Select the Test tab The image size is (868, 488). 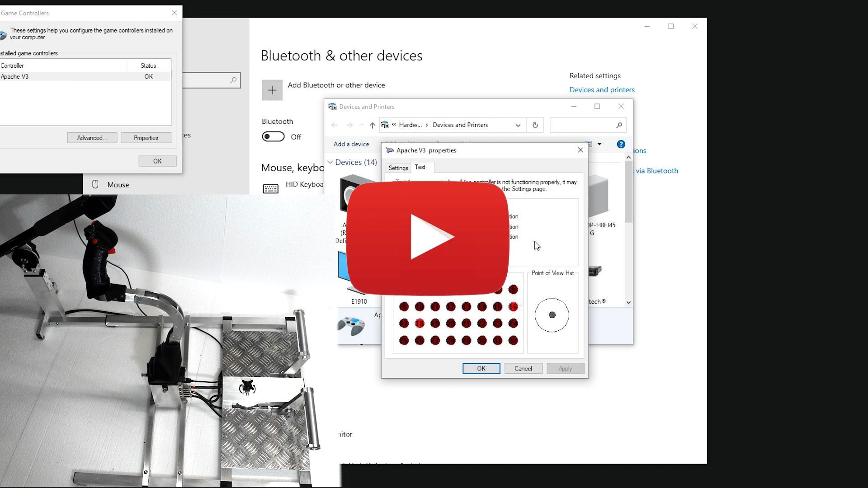pyautogui.click(x=420, y=167)
